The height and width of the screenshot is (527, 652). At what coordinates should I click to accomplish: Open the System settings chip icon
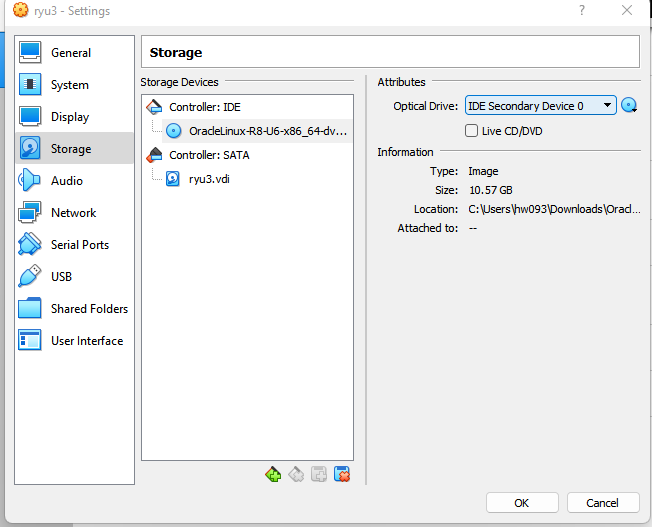tap(30, 84)
